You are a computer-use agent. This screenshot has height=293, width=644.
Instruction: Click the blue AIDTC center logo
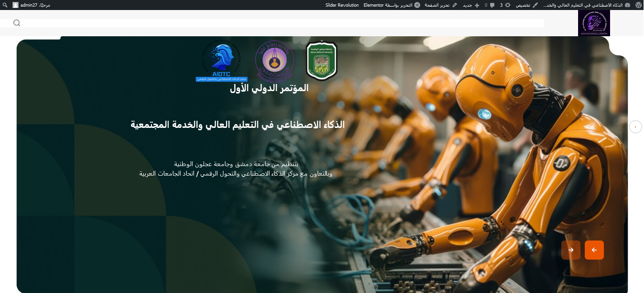click(x=221, y=61)
